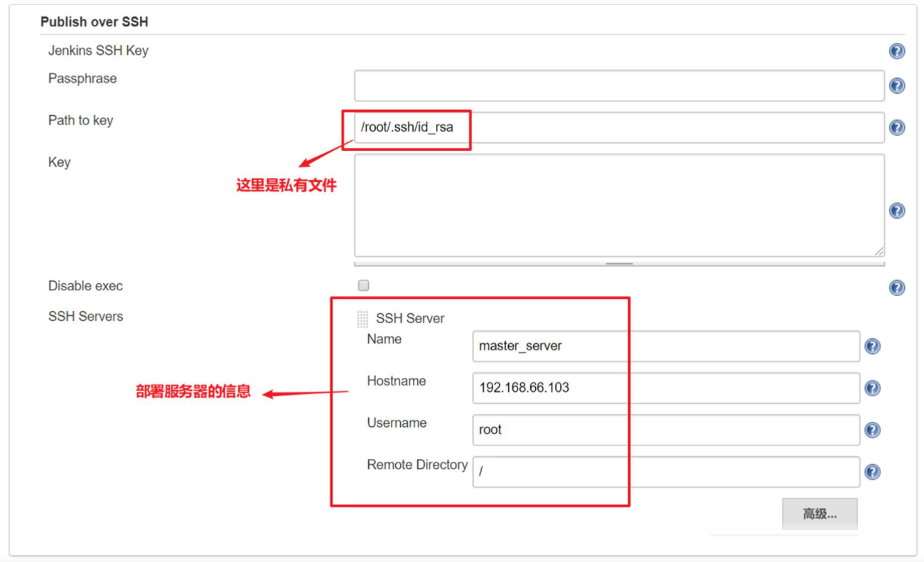
Task: Click the Name label under SSH Server
Action: [384, 339]
